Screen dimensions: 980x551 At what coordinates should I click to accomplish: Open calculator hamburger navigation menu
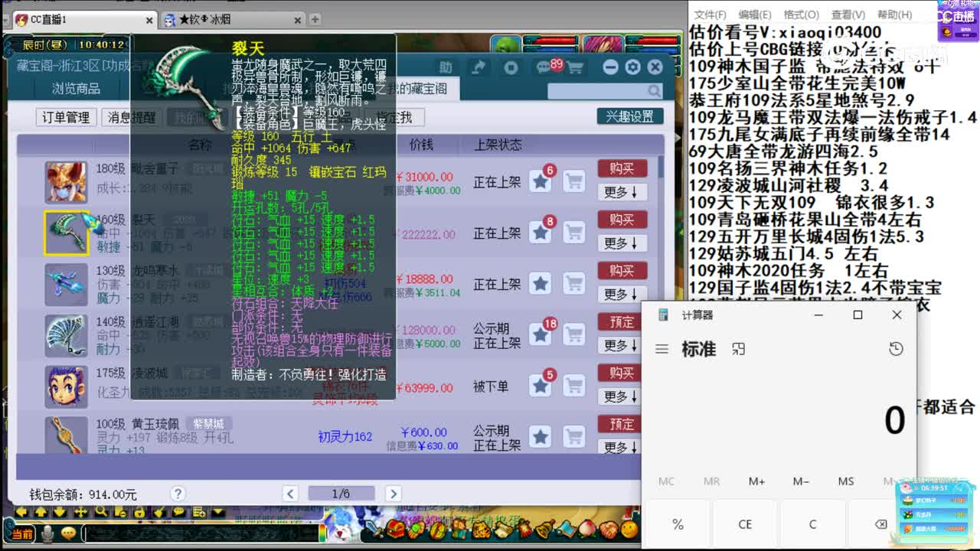661,349
